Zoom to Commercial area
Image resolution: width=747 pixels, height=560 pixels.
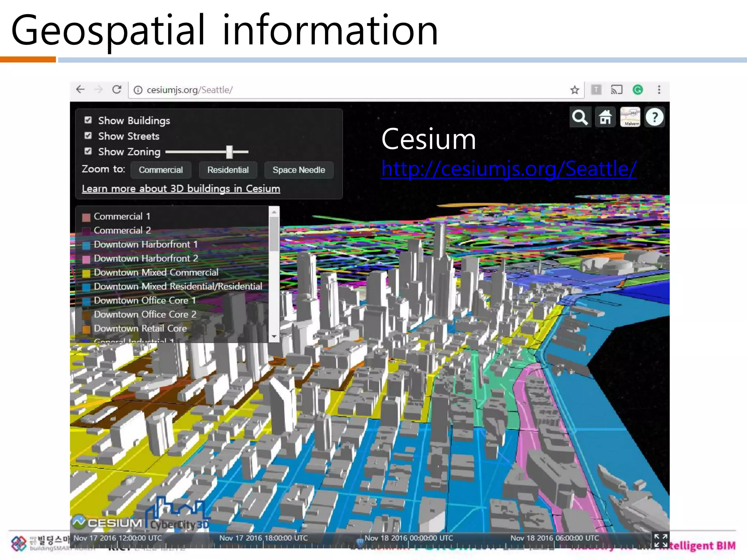[161, 170]
